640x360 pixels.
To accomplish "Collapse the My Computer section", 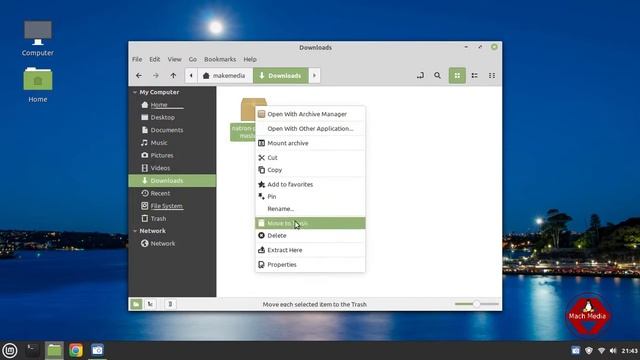I will pyautogui.click(x=135, y=92).
